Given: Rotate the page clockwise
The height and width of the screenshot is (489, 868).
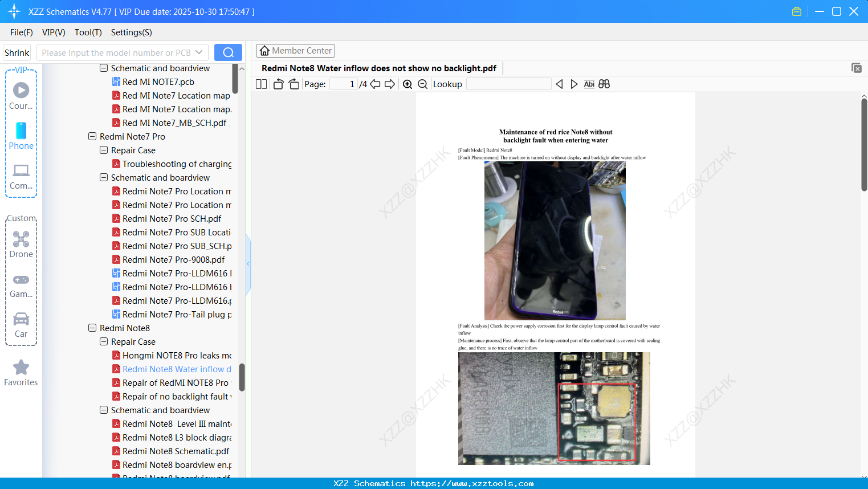Looking at the screenshot, I should pyautogui.click(x=294, y=84).
